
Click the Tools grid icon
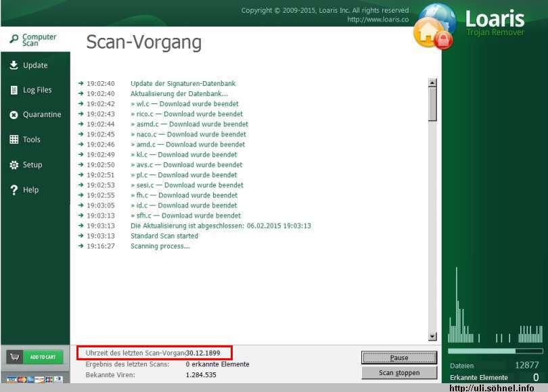(x=14, y=140)
